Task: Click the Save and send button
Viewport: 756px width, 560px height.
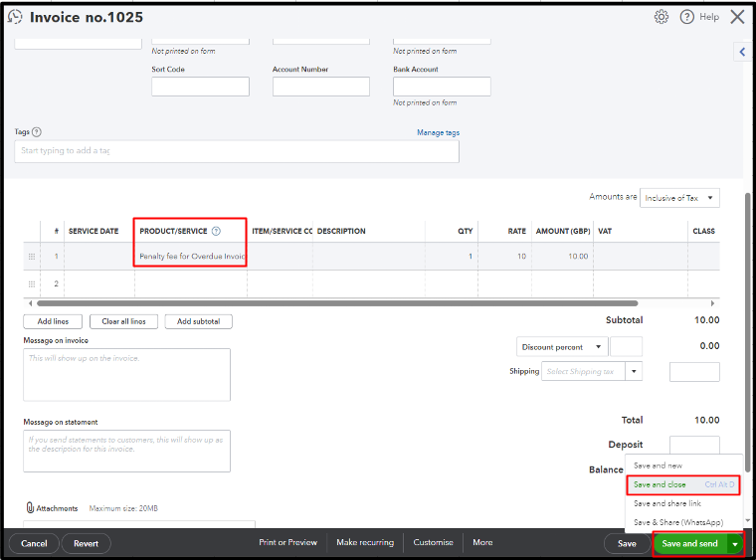Action: pos(690,544)
